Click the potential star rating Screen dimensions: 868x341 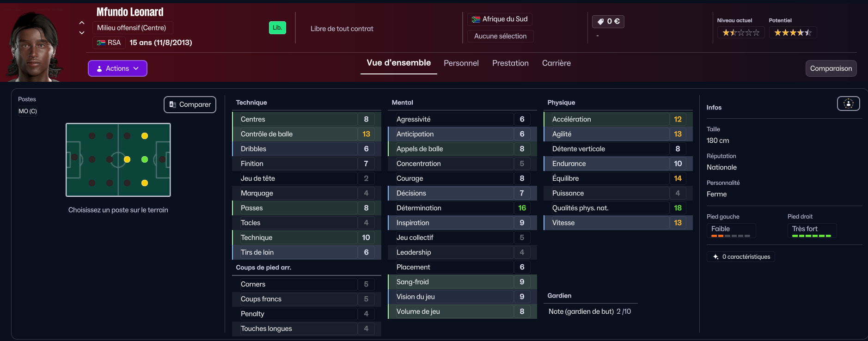[x=793, y=32]
